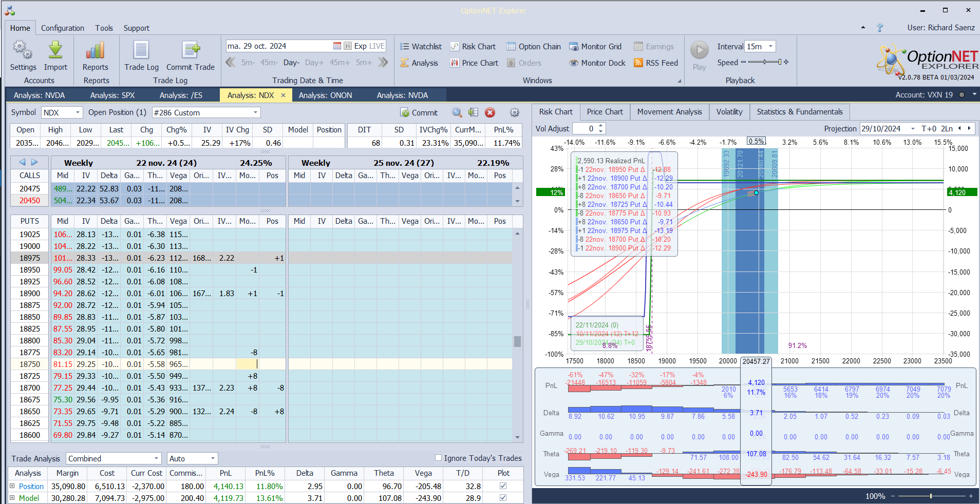Step back with double left chevron
980x504 pixels.
pos(231,62)
